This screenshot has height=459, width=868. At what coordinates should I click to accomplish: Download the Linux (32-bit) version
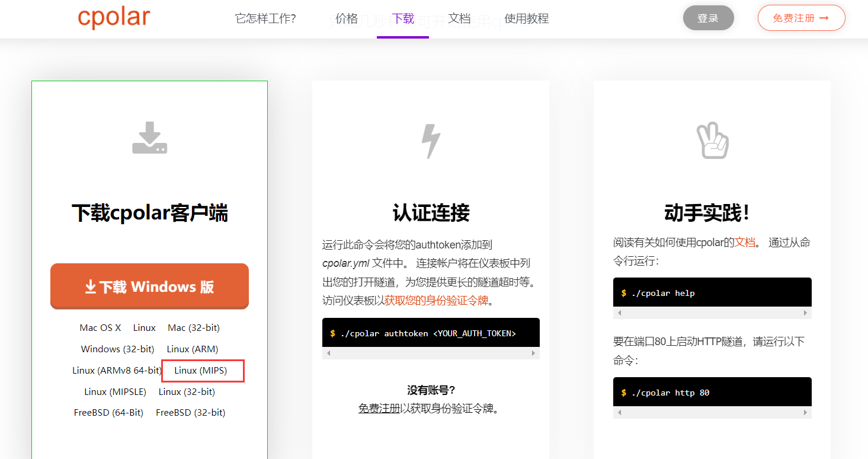click(x=187, y=392)
